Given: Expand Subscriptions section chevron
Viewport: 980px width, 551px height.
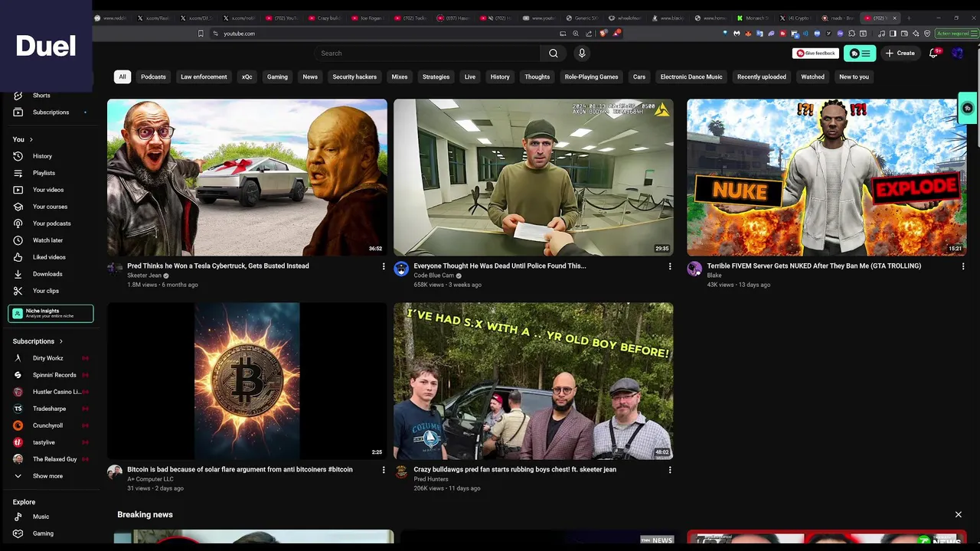Looking at the screenshot, I should tap(60, 341).
